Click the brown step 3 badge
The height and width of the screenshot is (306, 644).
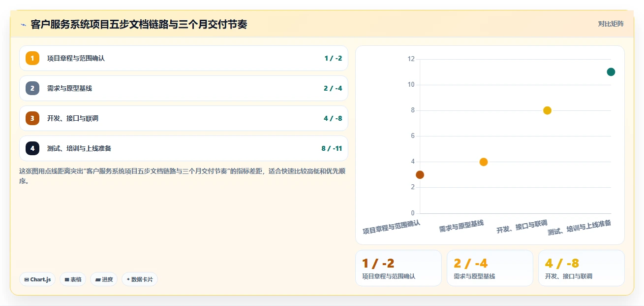[x=32, y=118]
